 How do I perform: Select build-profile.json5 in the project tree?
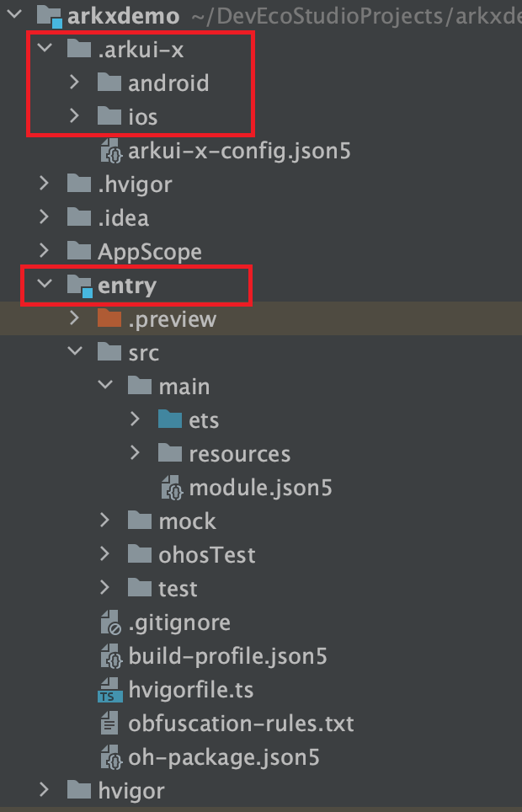coord(227,656)
